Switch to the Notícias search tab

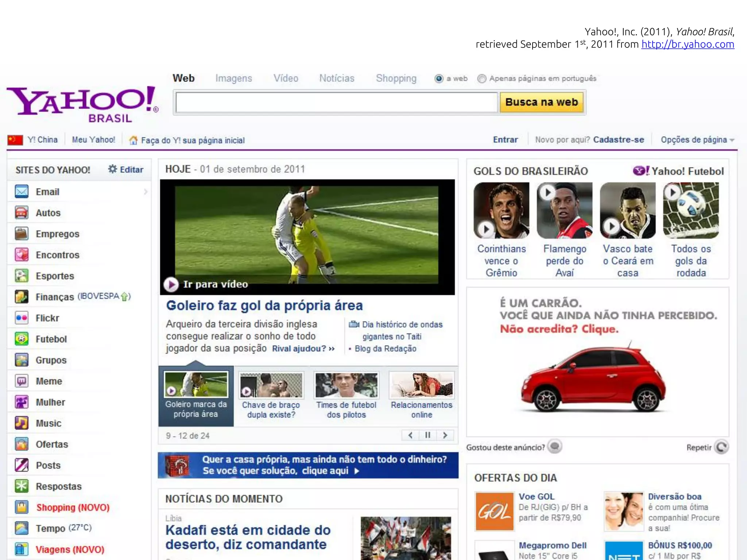tap(337, 78)
